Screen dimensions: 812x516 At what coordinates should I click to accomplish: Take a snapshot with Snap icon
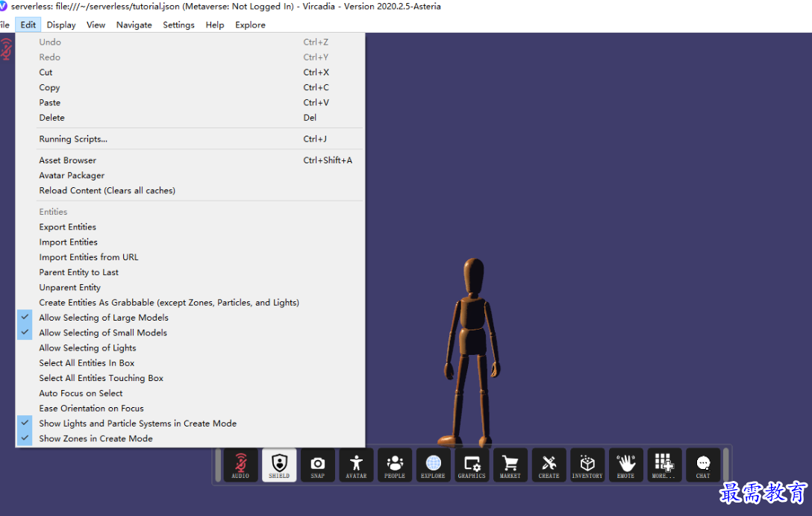[317, 465]
